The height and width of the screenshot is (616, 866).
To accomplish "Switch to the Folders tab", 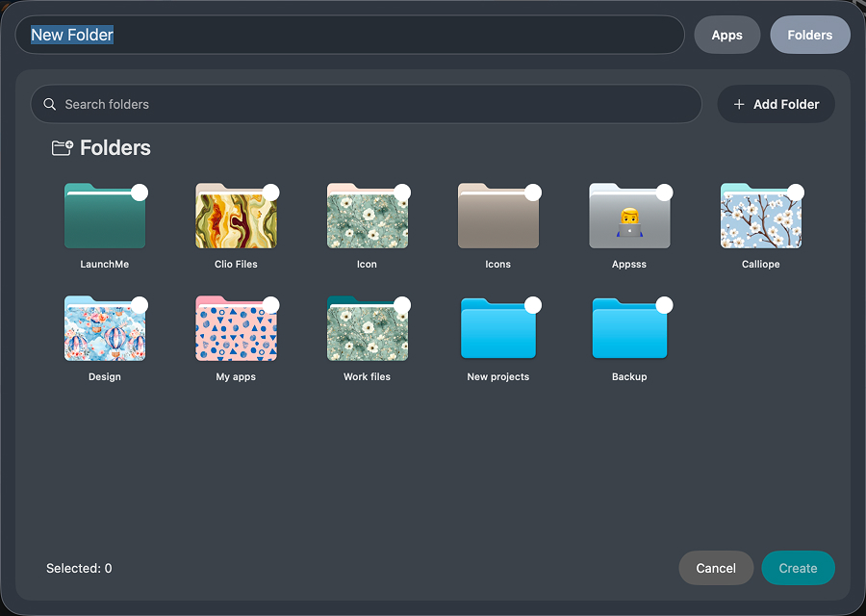I will (809, 35).
